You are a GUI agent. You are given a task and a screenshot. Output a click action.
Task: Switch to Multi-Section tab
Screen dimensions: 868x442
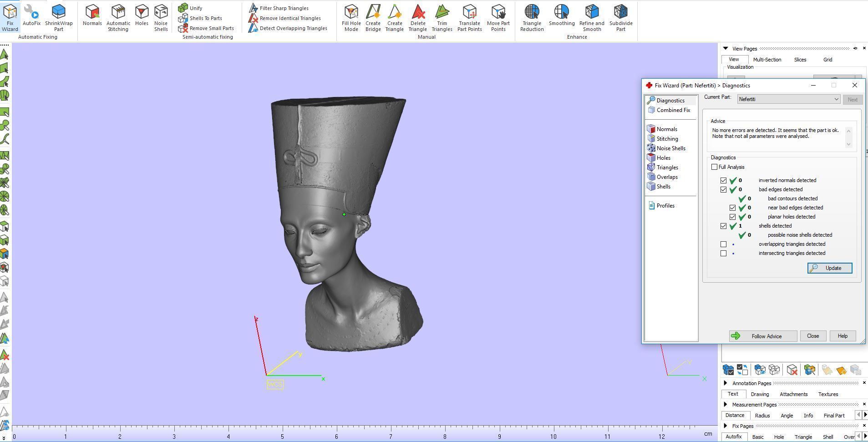pyautogui.click(x=767, y=60)
